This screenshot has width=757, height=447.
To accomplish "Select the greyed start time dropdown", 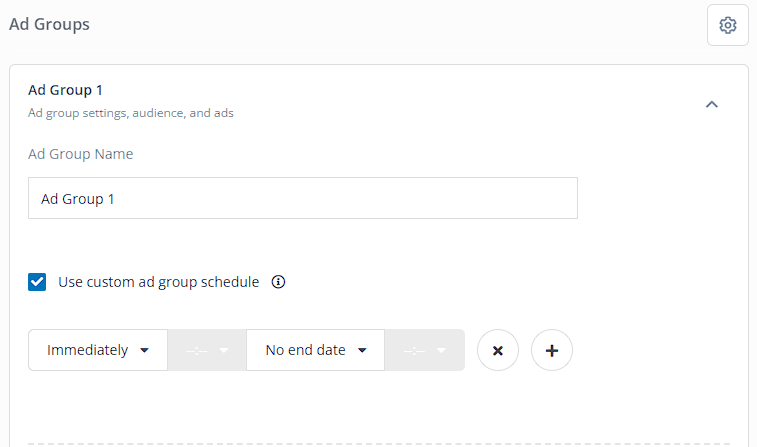I will 207,350.
